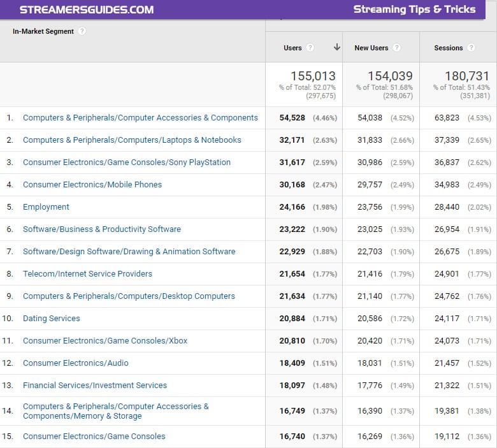This screenshot has width=497, height=448.
Task: Open Game Consoles/Sony PlayStation segment
Action: click(x=126, y=163)
